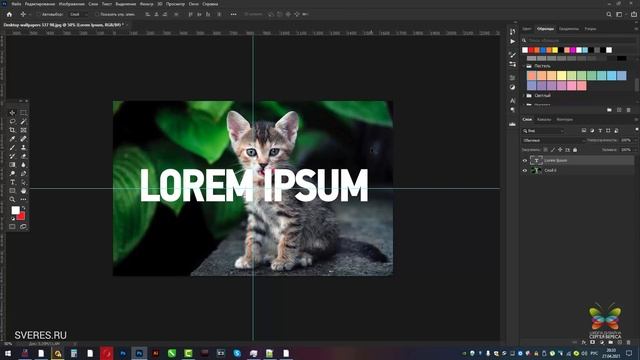The width and height of the screenshot is (640, 360).
Task: Select the Magic Wand tool
Action: pos(23,121)
